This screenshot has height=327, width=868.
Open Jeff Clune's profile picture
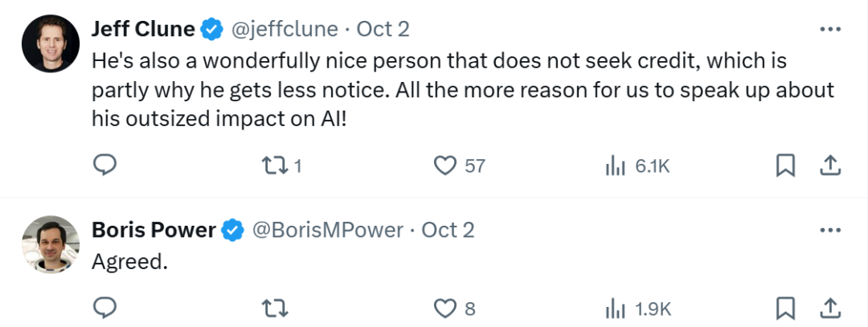pyautogui.click(x=50, y=43)
